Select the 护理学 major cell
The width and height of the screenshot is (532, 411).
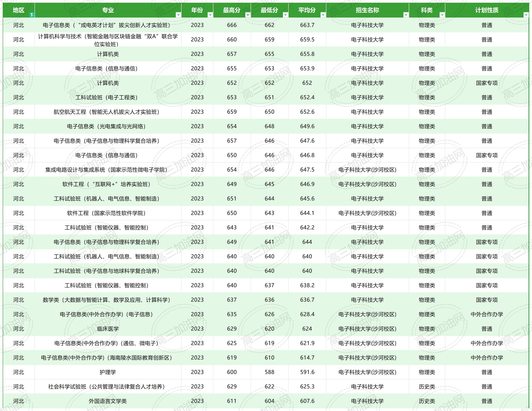(x=108, y=372)
